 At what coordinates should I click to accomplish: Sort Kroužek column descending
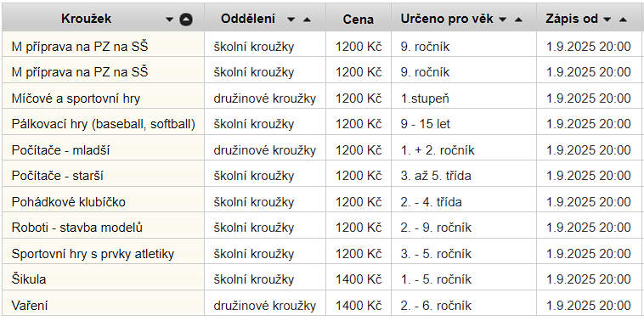[x=170, y=20]
